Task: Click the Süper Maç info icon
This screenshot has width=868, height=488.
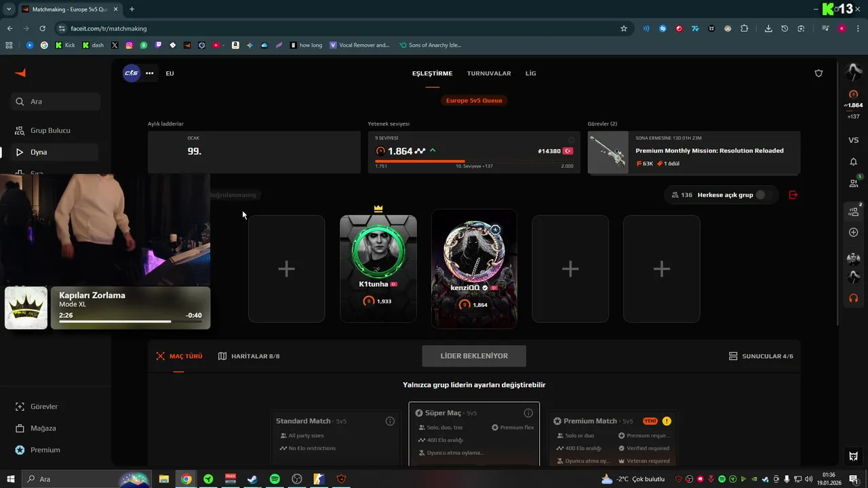Action: tap(528, 413)
